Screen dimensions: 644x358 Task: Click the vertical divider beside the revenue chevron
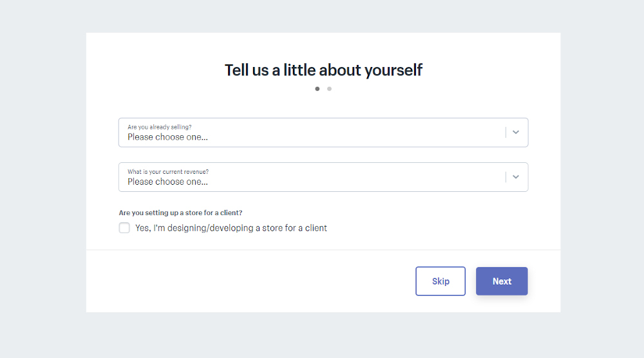[506, 177]
